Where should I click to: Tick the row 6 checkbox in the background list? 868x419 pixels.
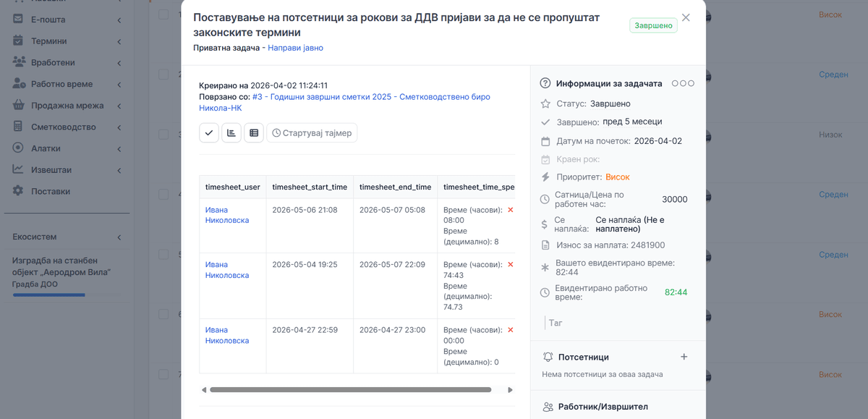click(163, 315)
